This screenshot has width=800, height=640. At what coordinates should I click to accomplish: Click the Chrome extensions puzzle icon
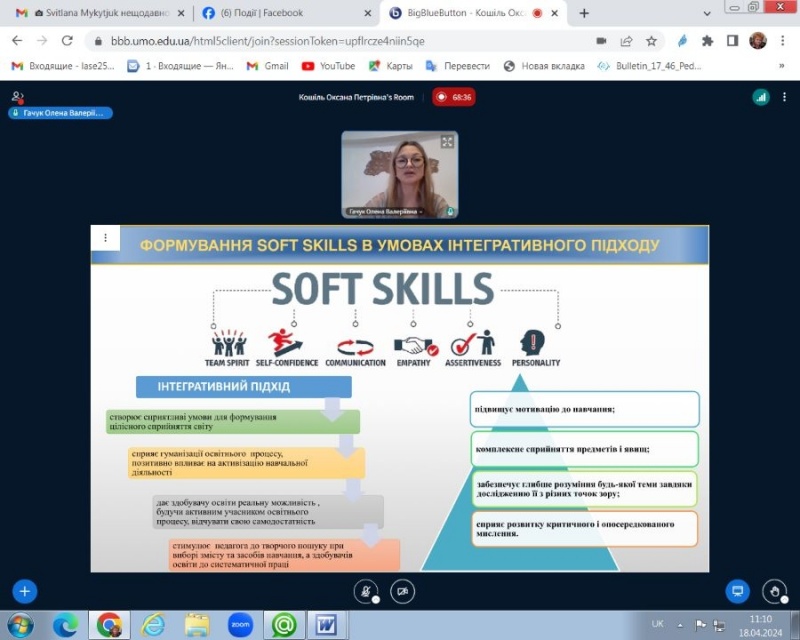point(708,41)
